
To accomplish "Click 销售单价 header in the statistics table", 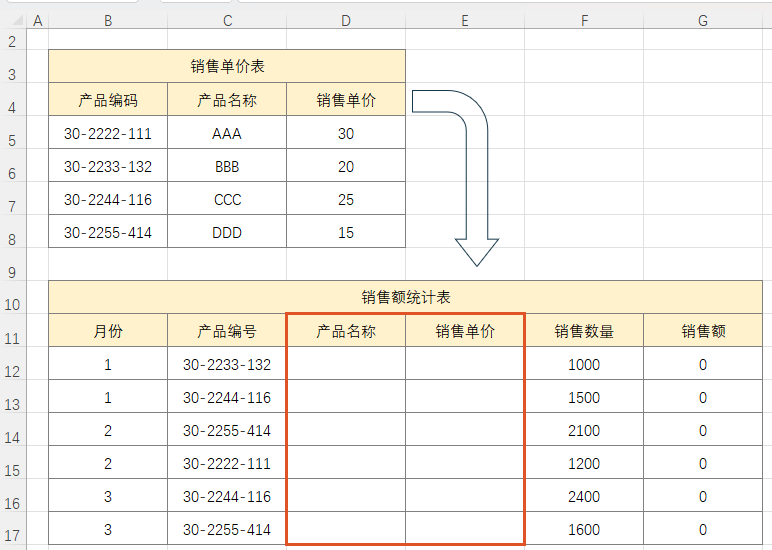I will [465, 330].
